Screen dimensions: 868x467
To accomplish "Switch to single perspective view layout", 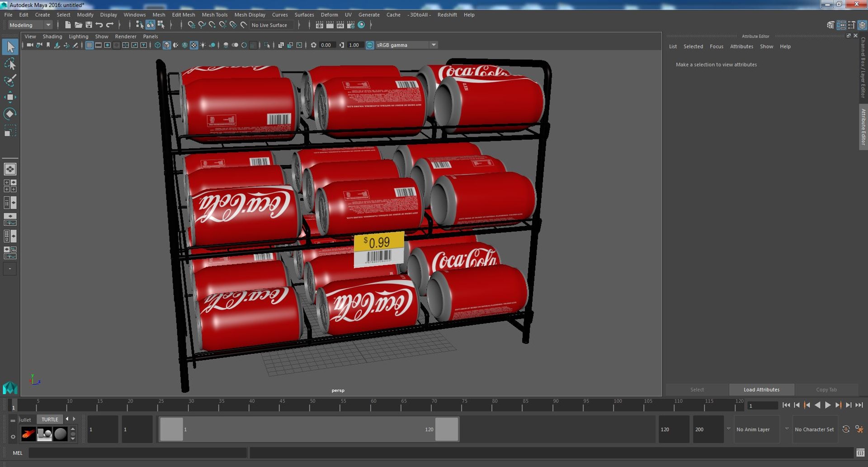I will click(x=10, y=169).
